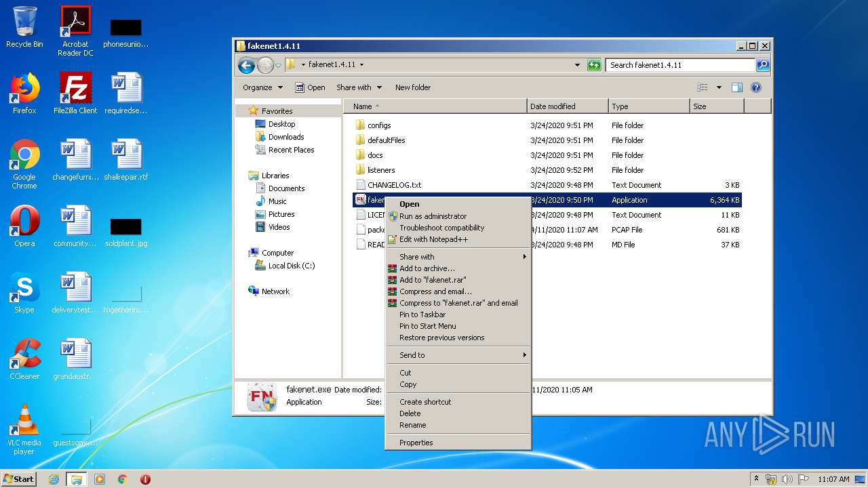868x488 pixels.
Task: Open Recycle Bin desktop icon
Action: [x=24, y=27]
